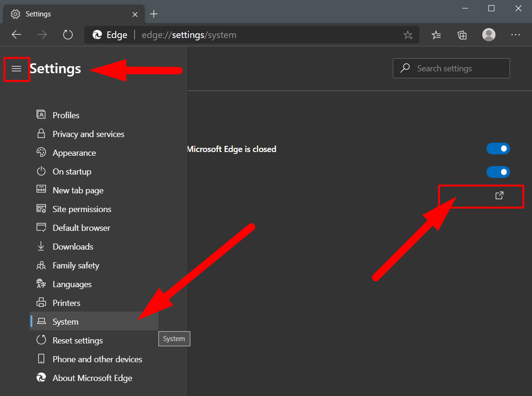Open the external link proxy settings icon
This screenshot has height=396, width=532.
[499, 195]
